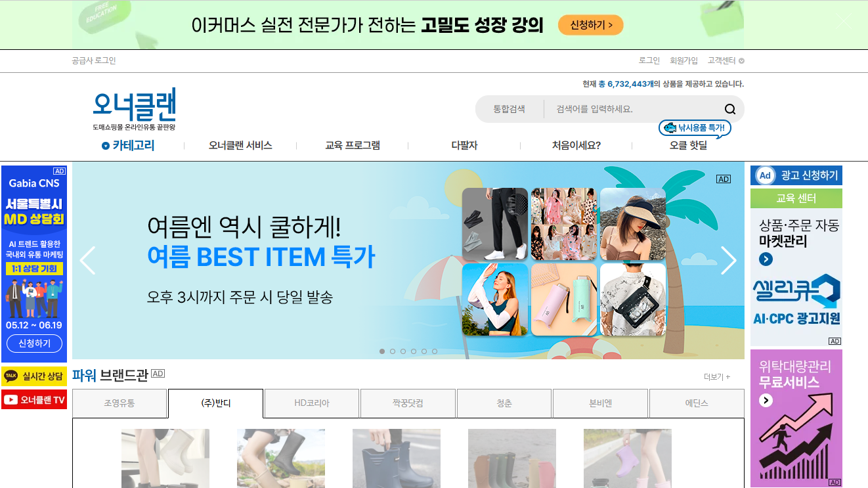Open 로그인 link
The image size is (868, 488).
(649, 60)
